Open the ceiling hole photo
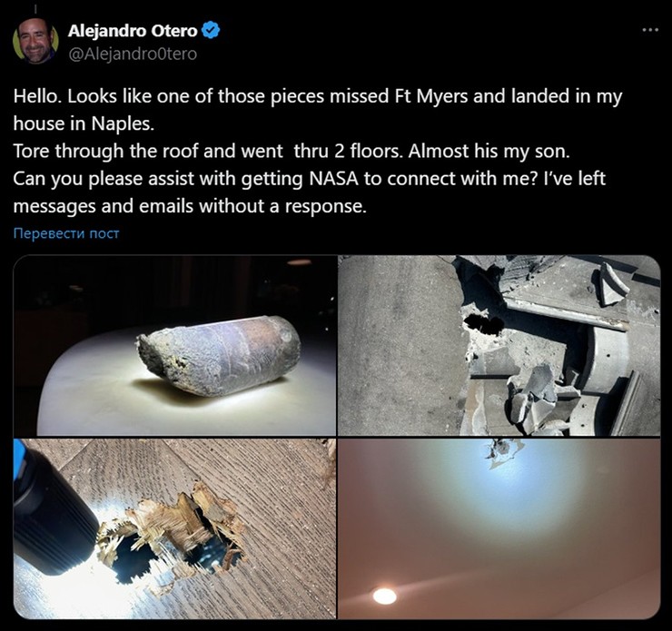This screenshot has width=672, height=631. click(x=499, y=528)
